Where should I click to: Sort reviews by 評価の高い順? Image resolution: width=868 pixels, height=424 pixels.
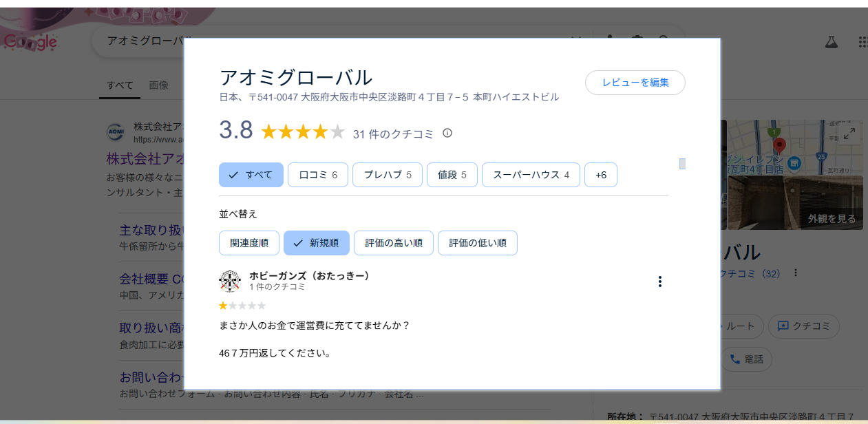click(x=394, y=243)
